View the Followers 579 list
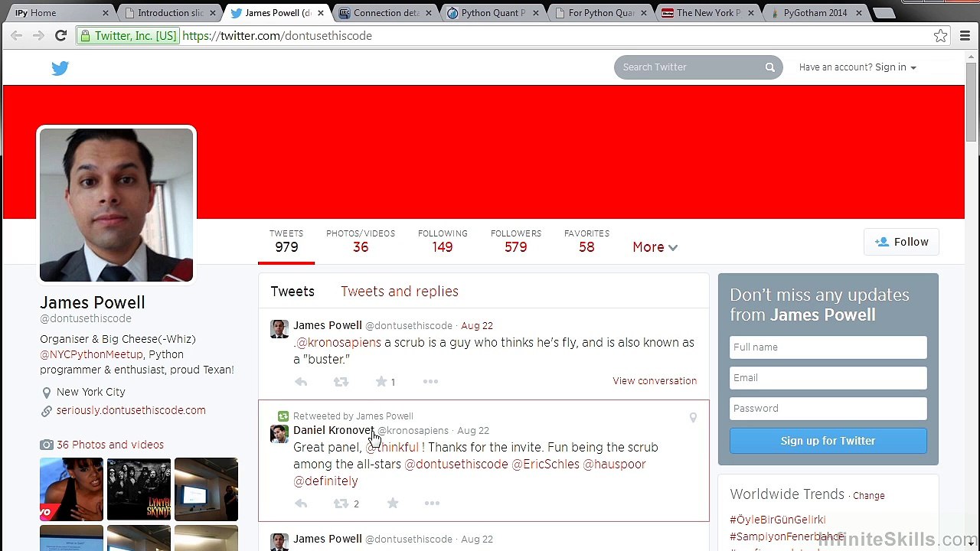The width and height of the screenshot is (980, 551). [x=516, y=241]
